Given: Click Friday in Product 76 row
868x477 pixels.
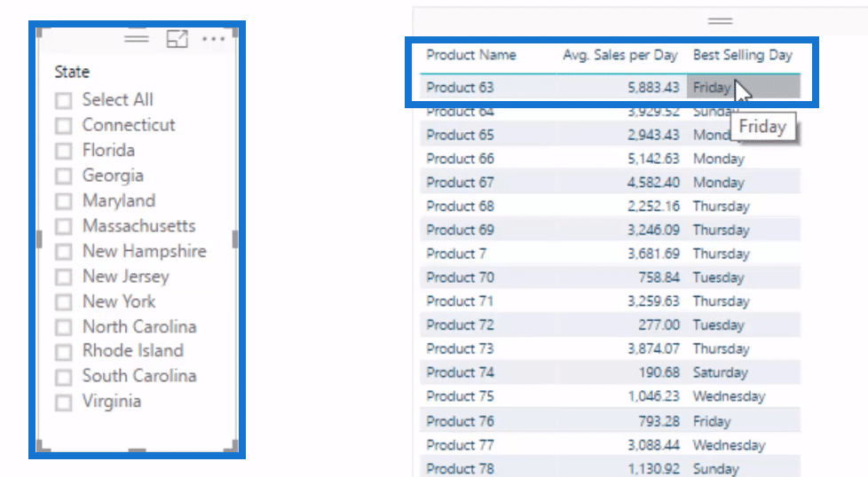Looking at the screenshot, I should click(x=712, y=421).
